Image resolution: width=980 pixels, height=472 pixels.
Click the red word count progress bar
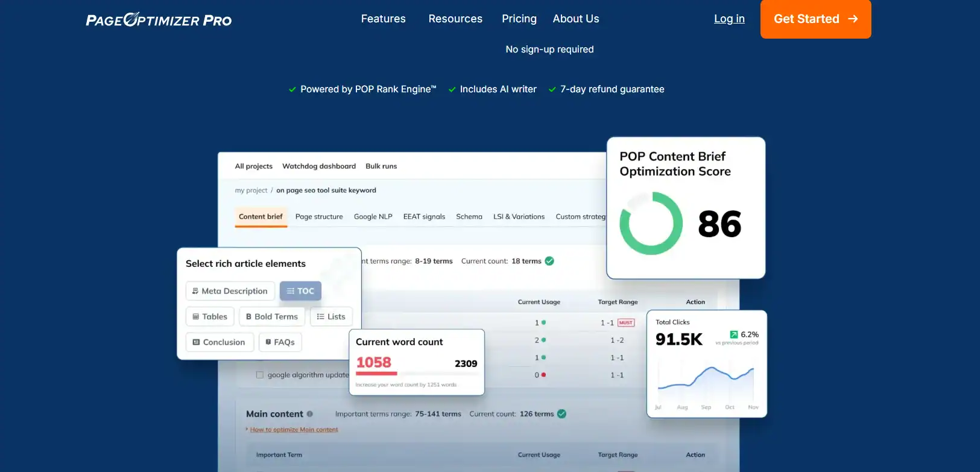click(376, 374)
